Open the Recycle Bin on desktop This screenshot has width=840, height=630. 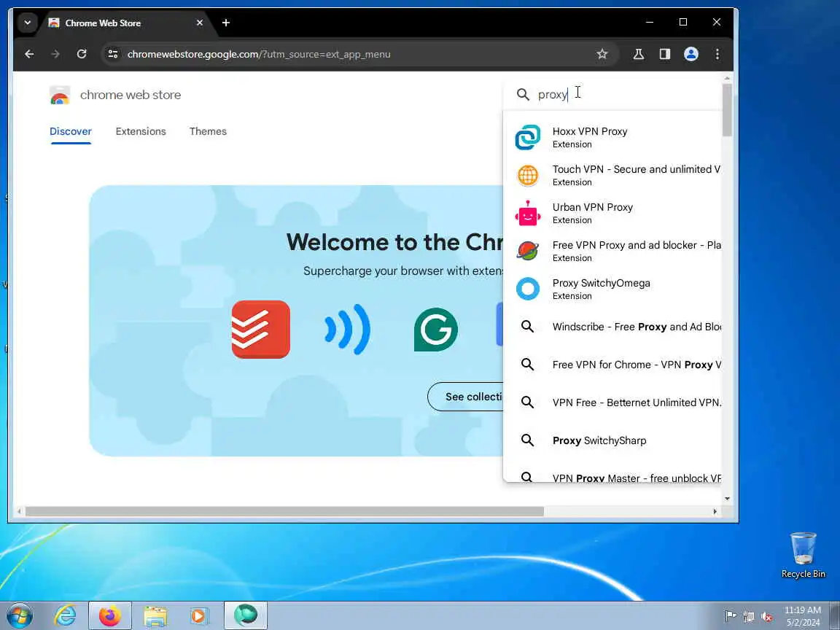tap(803, 555)
